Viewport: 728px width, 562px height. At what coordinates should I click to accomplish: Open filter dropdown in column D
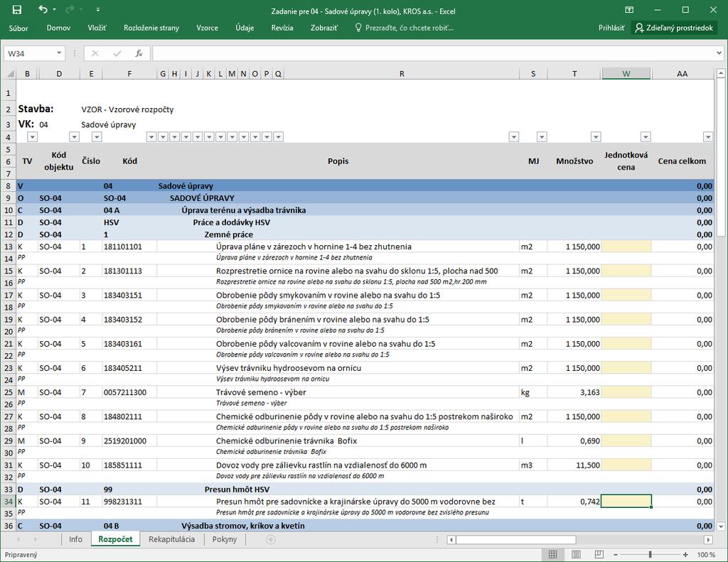pos(74,137)
